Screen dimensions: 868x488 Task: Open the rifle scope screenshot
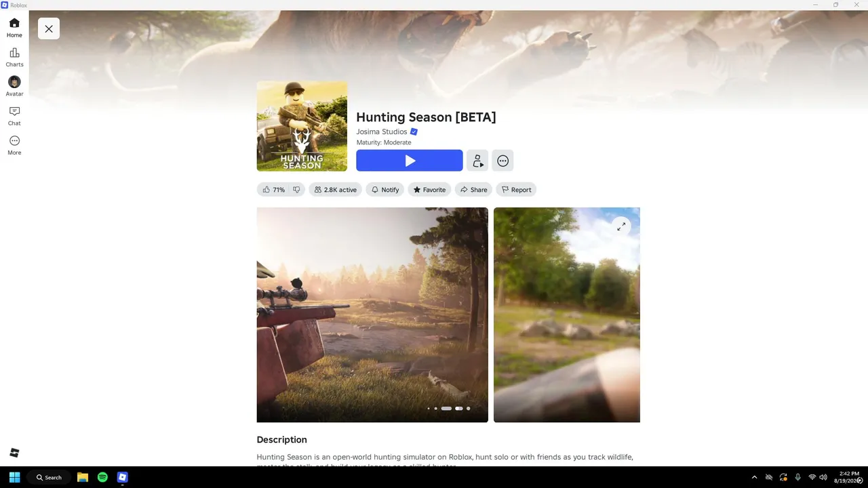[372, 314]
